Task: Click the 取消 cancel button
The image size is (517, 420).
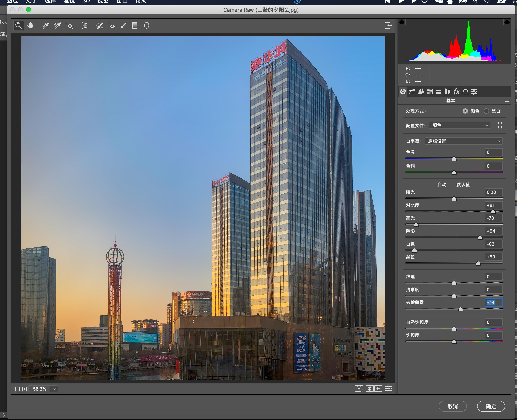Action: [452, 406]
